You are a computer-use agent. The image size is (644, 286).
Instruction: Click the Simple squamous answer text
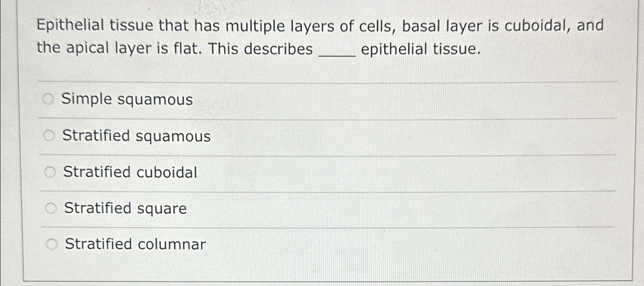pos(127,99)
